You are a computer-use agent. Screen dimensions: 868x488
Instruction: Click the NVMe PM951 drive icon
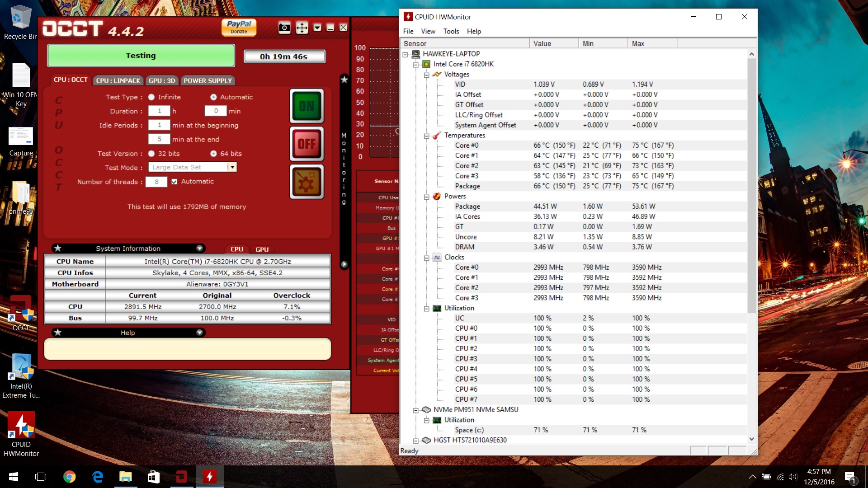tap(426, 410)
